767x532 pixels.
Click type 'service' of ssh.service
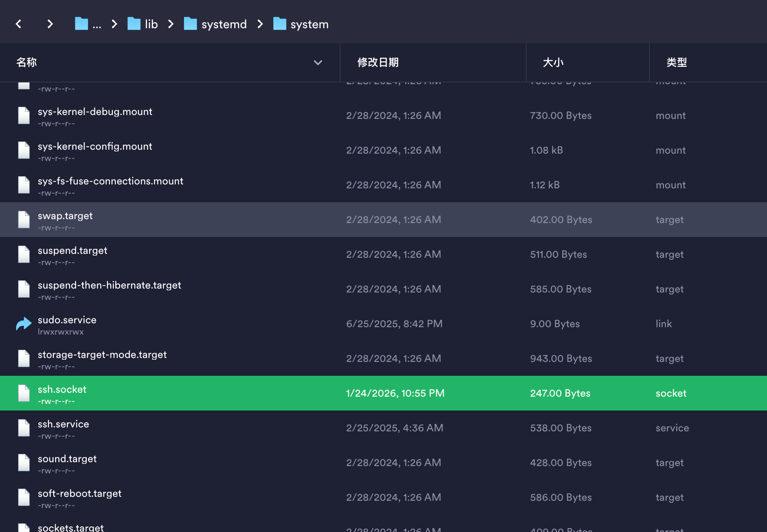click(x=672, y=428)
